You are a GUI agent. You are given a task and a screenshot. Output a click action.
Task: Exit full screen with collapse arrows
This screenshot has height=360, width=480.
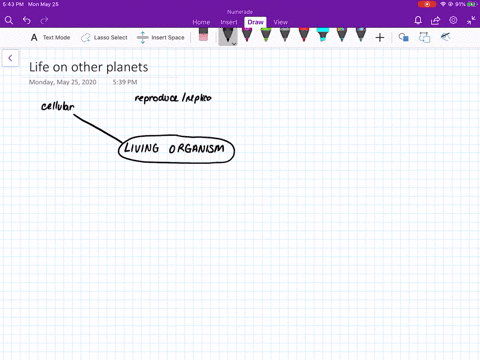click(x=471, y=21)
